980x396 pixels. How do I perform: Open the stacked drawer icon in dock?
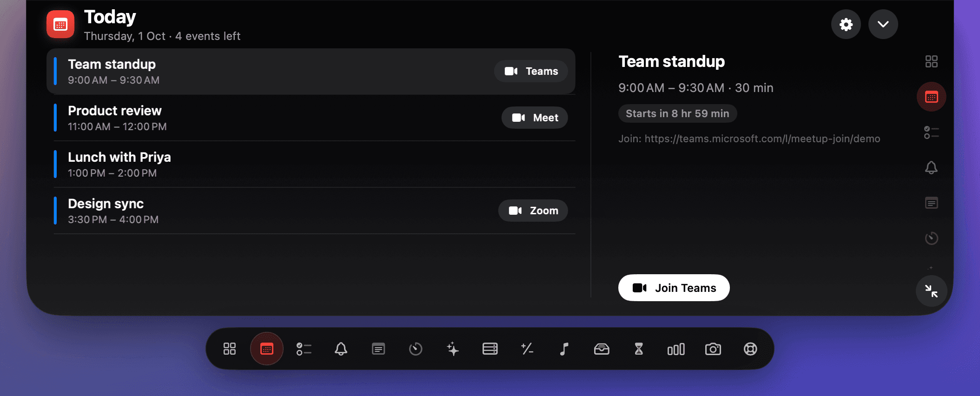pos(490,349)
